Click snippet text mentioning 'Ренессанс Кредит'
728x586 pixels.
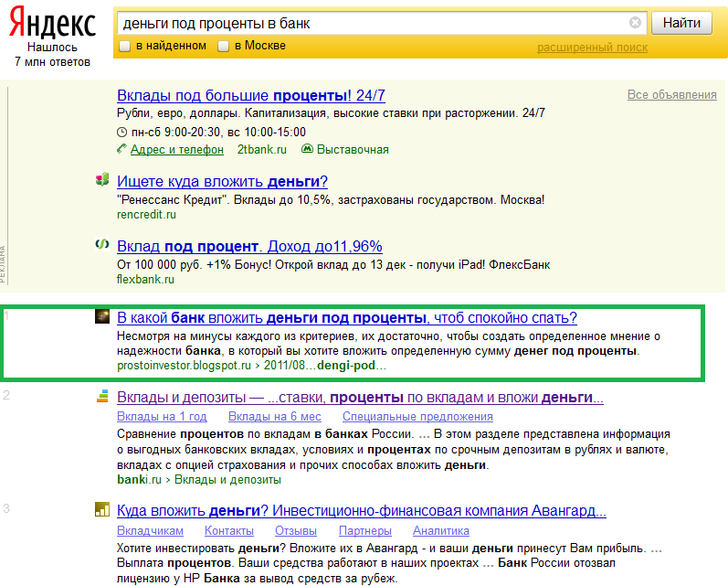coord(331,200)
